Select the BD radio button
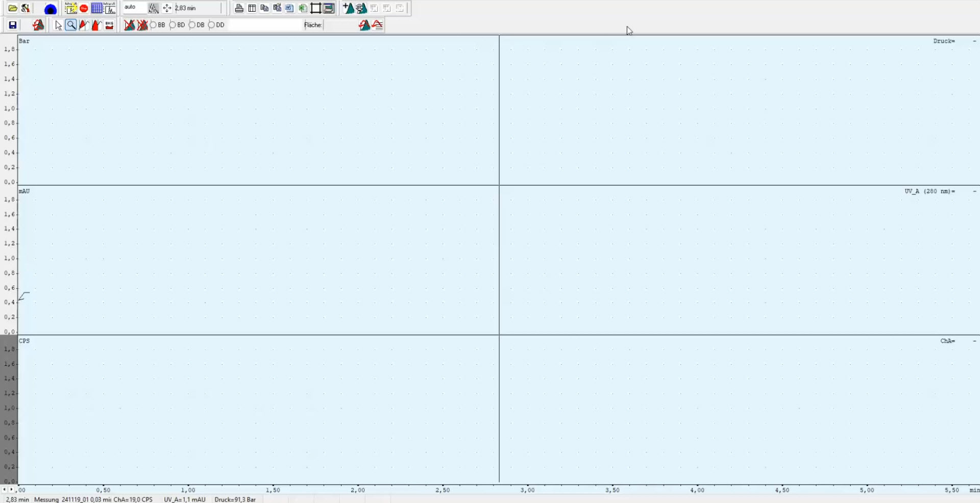 [173, 25]
